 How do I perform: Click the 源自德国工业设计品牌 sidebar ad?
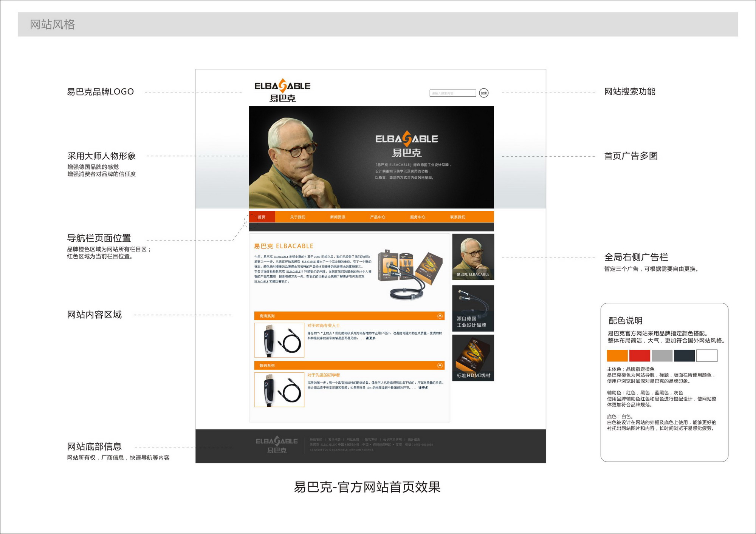[473, 308]
